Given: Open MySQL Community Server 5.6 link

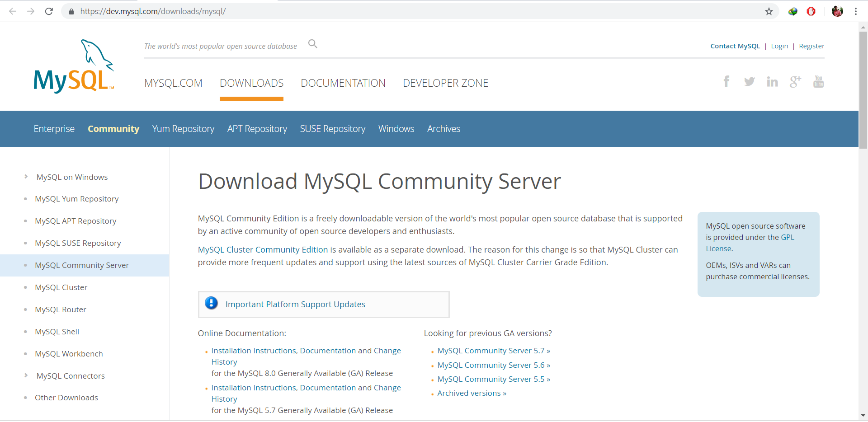Looking at the screenshot, I should click(494, 365).
